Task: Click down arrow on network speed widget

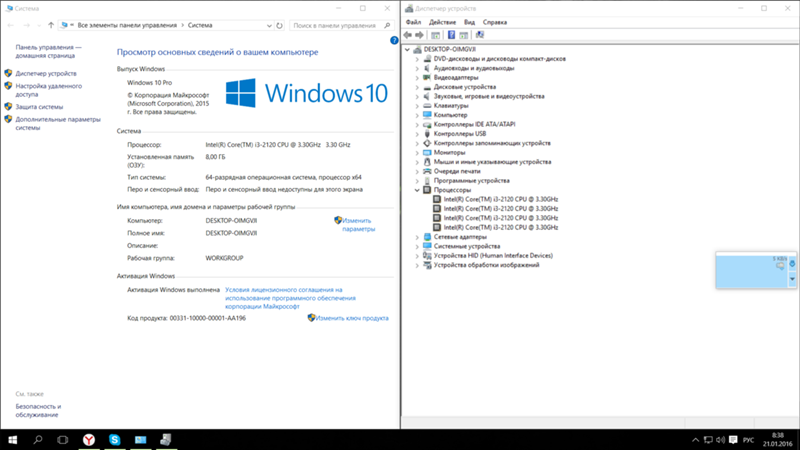Action: click(x=792, y=279)
